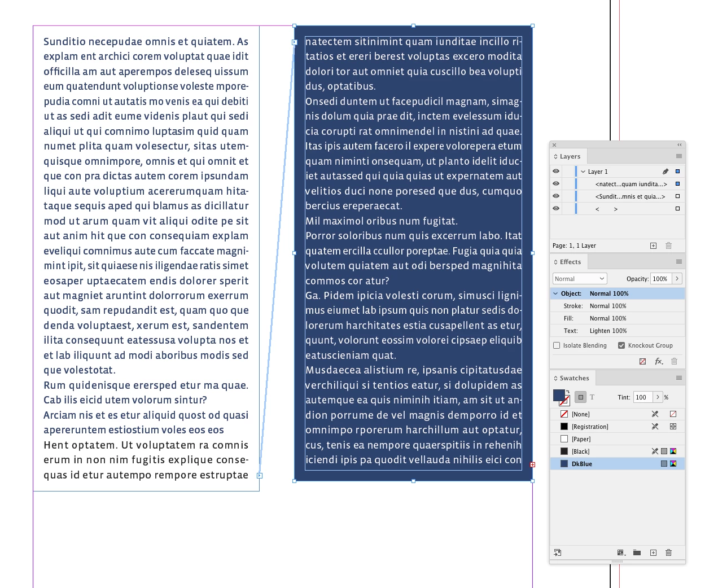Collapse the panel group with double-arrow icon
Viewport: 718px width, 588px height.
(x=680, y=145)
